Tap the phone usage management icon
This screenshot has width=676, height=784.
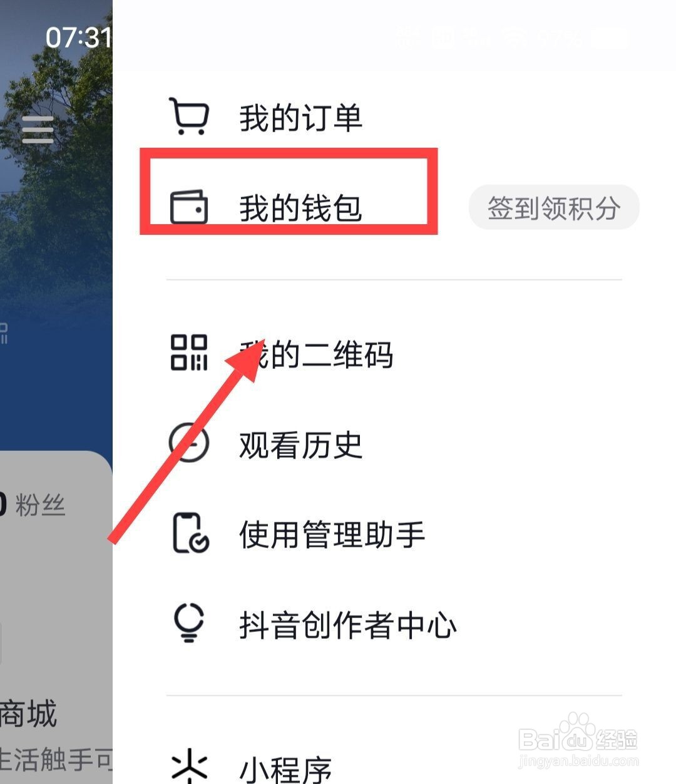[190, 534]
